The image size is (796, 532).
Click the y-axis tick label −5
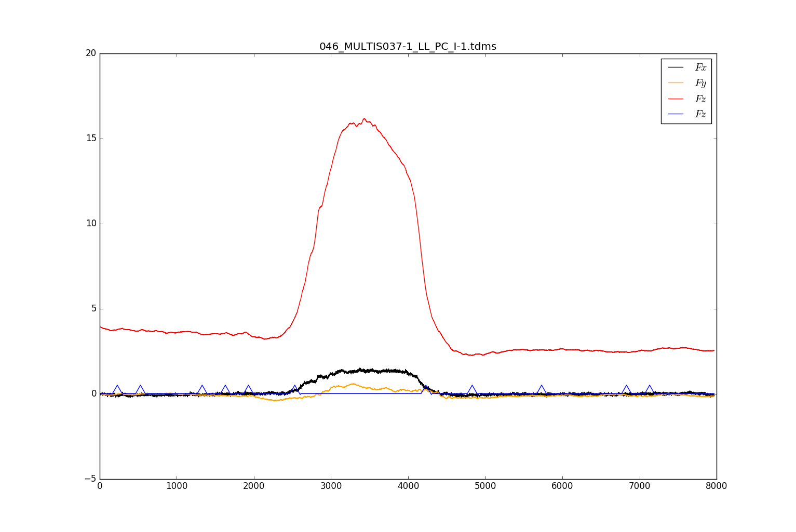(91, 479)
